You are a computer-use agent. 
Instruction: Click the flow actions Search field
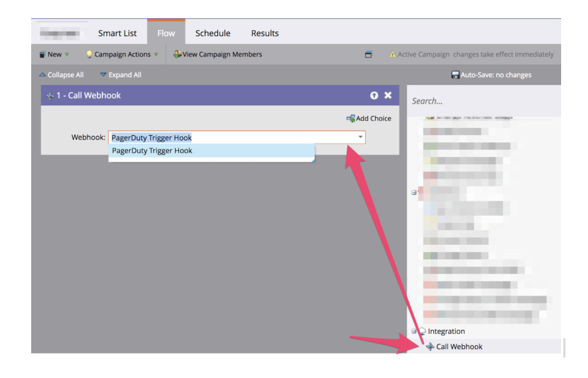tap(484, 101)
